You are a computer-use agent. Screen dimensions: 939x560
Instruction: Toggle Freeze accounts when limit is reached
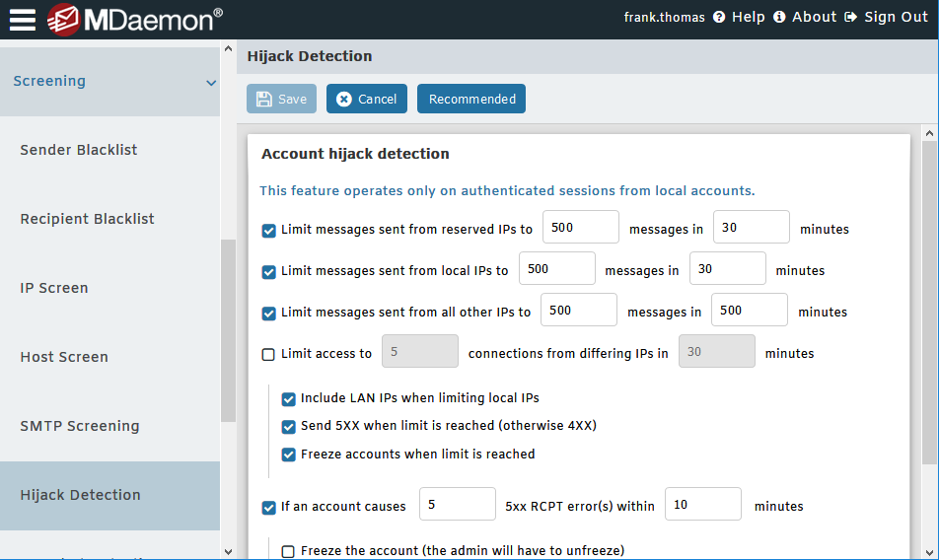[x=289, y=455]
